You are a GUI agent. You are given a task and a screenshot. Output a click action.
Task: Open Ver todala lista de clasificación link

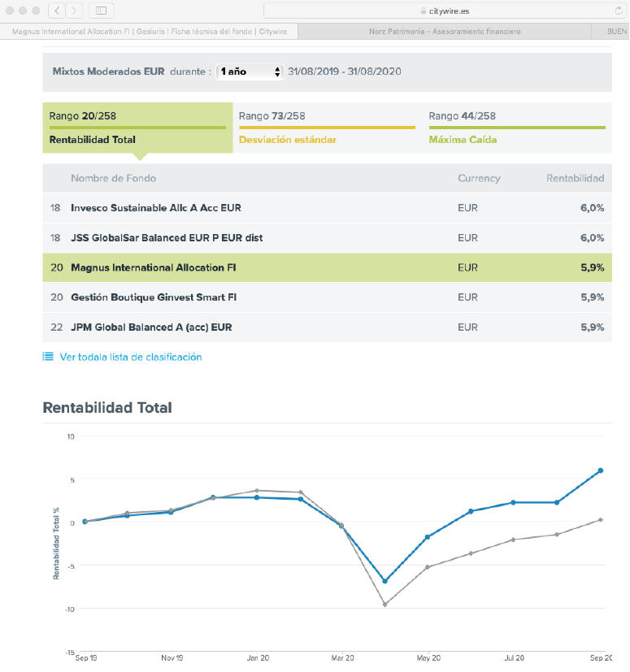coord(131,357)
